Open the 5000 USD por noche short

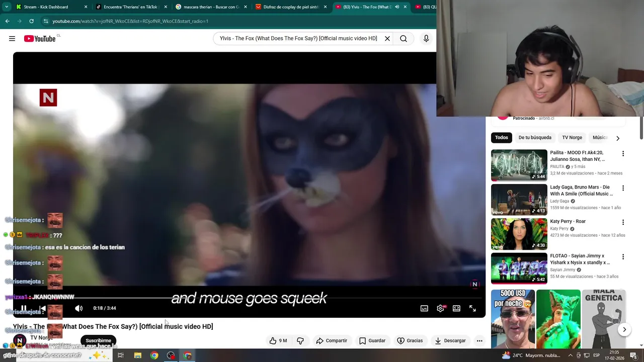click(x=513, y=319)
